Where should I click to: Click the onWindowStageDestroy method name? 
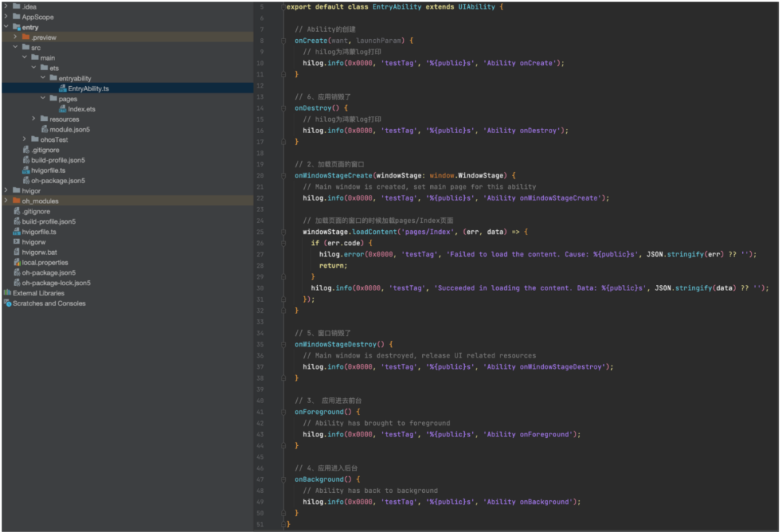pos(335,344)
